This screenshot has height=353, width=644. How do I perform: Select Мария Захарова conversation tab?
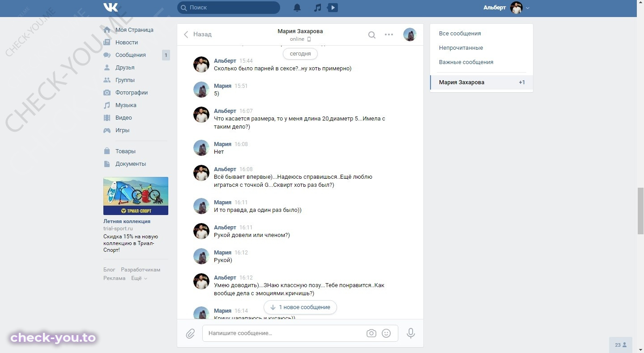click(x=482, y=82)
